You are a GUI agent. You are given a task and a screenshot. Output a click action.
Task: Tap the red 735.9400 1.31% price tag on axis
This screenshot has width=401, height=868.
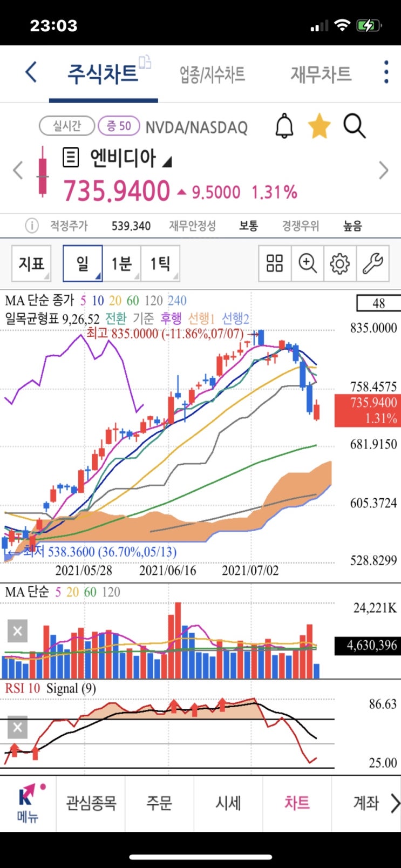[x=367, y=410]
